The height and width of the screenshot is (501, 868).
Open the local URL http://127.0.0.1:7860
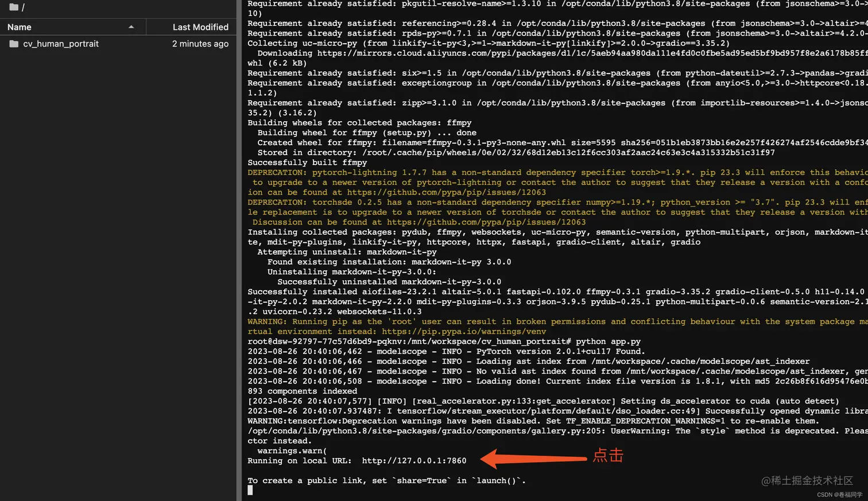pos(414,460)
